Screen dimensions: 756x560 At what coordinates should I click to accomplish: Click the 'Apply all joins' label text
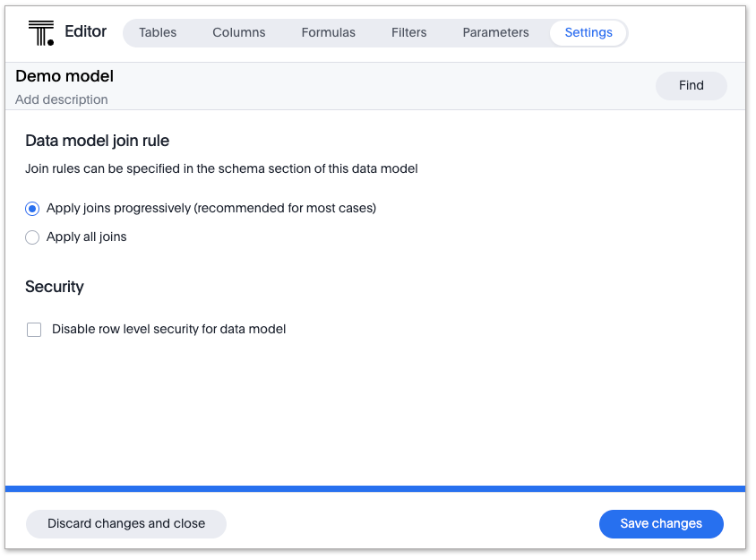pyautogui.click(x=87, y=237)
